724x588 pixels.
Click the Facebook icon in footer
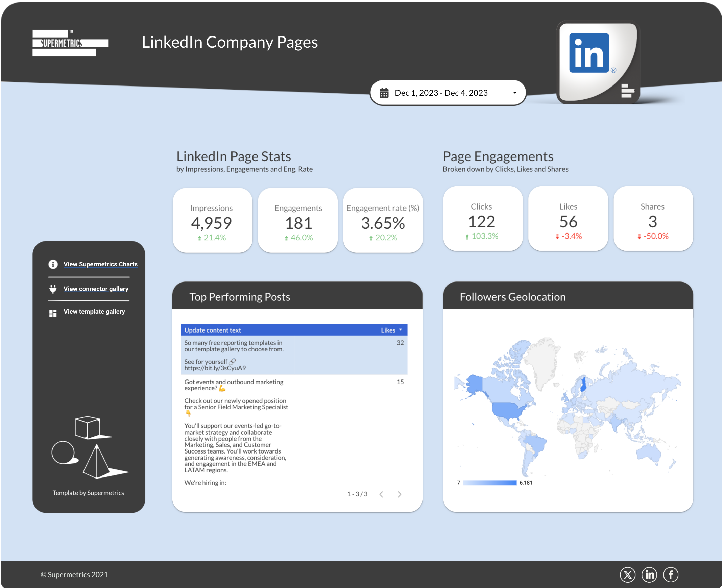[671, 575]
